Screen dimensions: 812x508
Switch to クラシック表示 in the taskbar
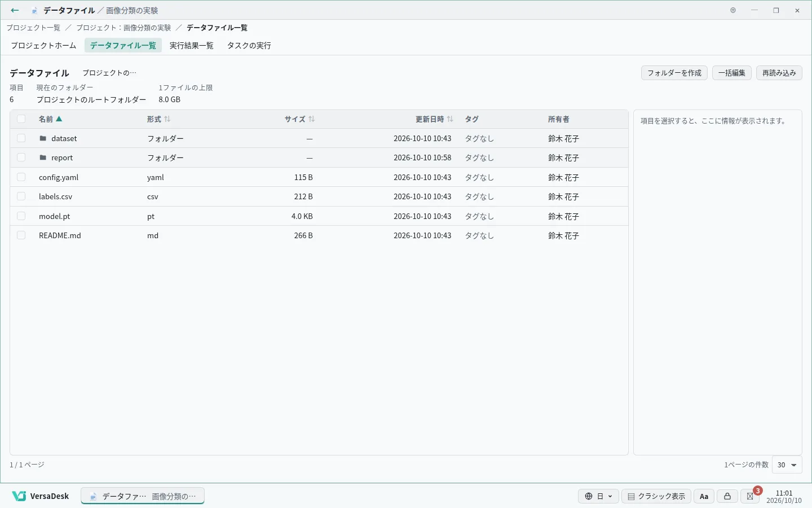(x=656, y=496)
